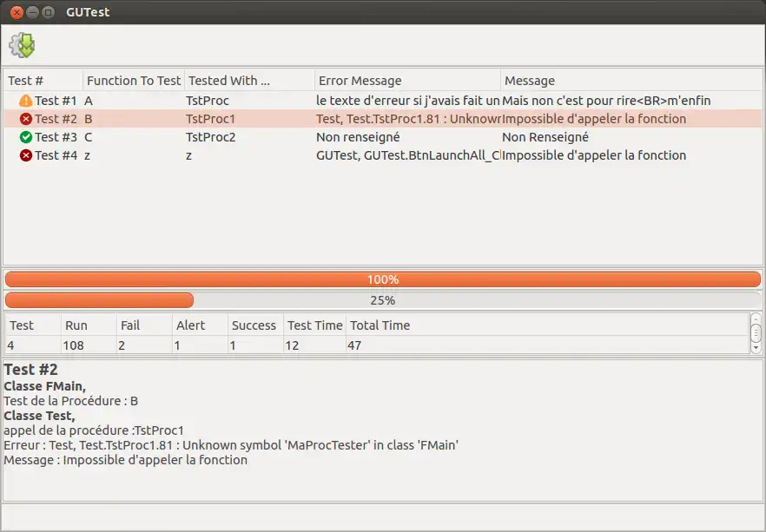Click the TstProc cell in Test #1 row
The width and height of the screenshot is (766, 532).
click(x=207, y=101)
